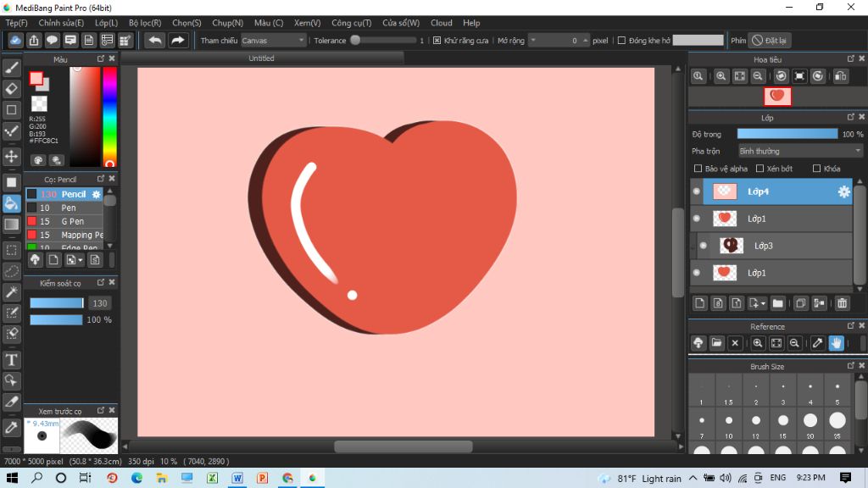
Task: Select the Lasso tool
Action: pos(12,271)
